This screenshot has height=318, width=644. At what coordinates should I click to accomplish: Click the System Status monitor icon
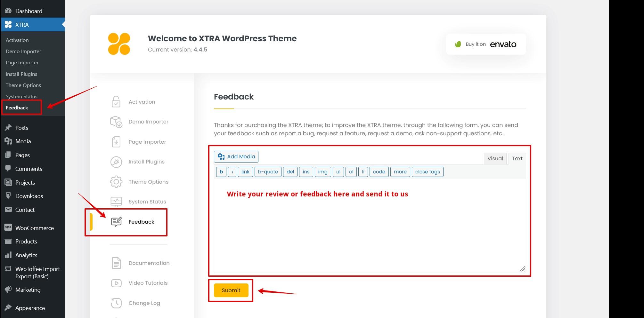[116, 202]
